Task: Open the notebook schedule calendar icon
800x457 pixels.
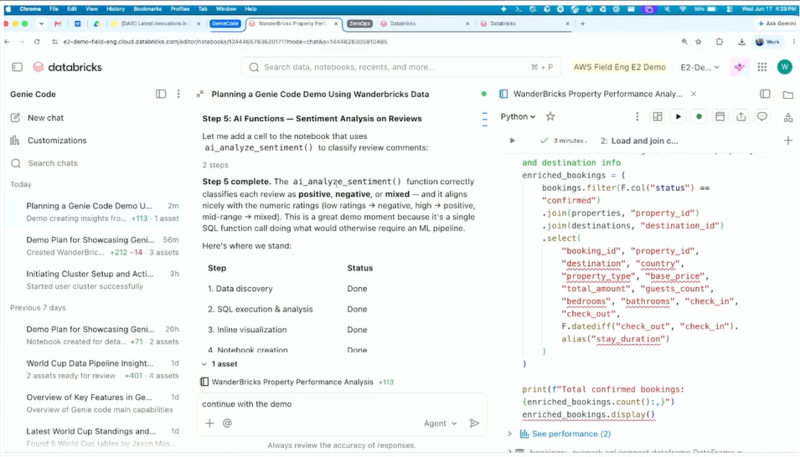Action: 720,117
